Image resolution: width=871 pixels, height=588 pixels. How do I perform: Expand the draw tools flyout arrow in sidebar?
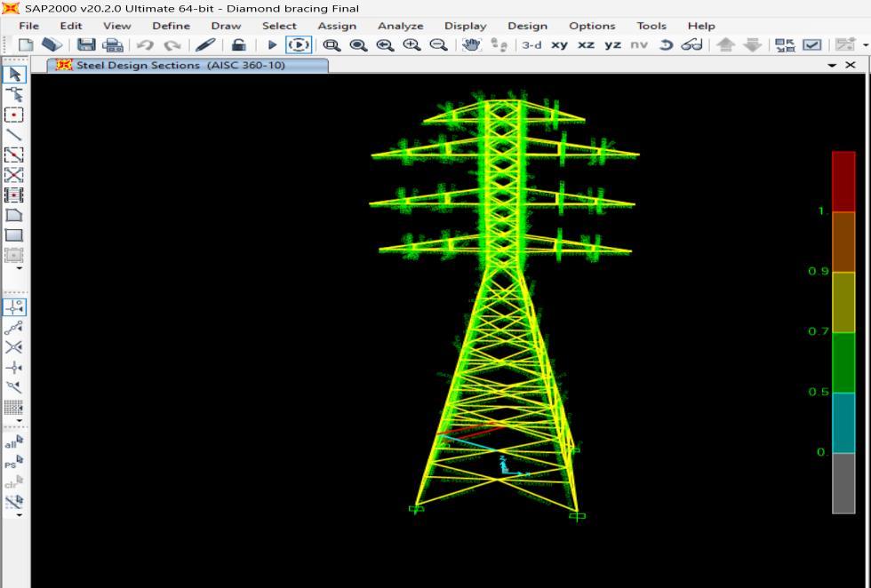[20, 267]
